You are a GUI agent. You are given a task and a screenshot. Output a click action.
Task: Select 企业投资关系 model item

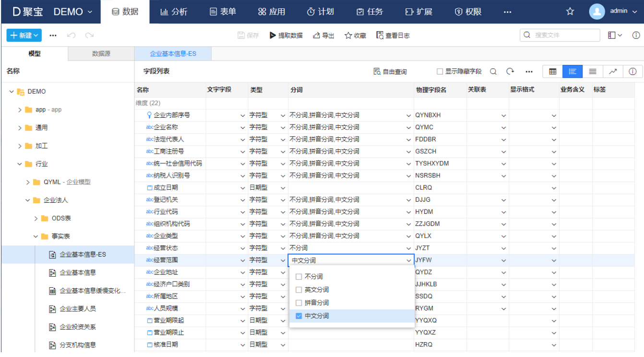point(72,327)
